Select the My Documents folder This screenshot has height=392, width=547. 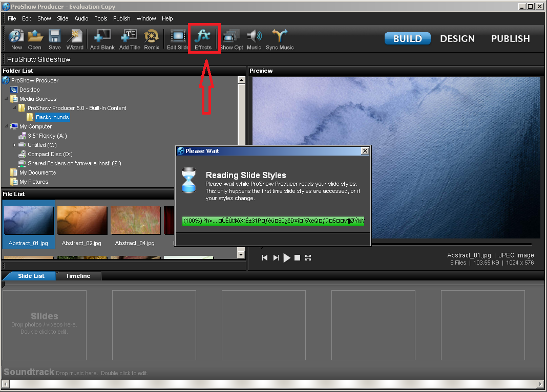[33, 172]
